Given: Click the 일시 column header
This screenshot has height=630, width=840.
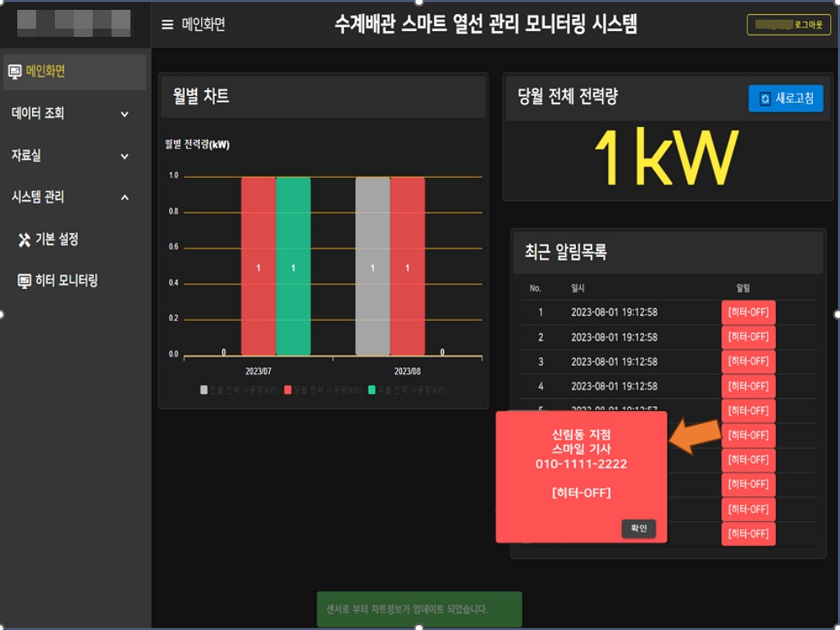Looking at the screenshot, I should [578, 288].
